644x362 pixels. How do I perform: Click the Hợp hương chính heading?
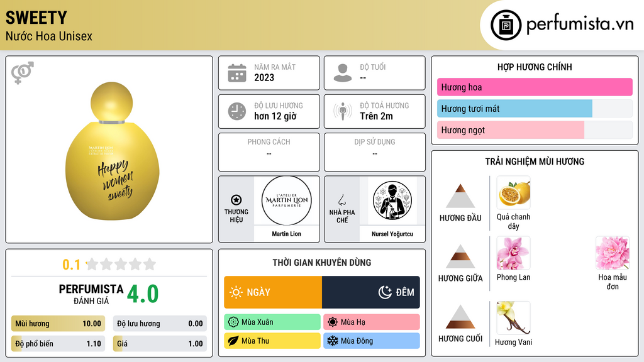click(535, 67)
